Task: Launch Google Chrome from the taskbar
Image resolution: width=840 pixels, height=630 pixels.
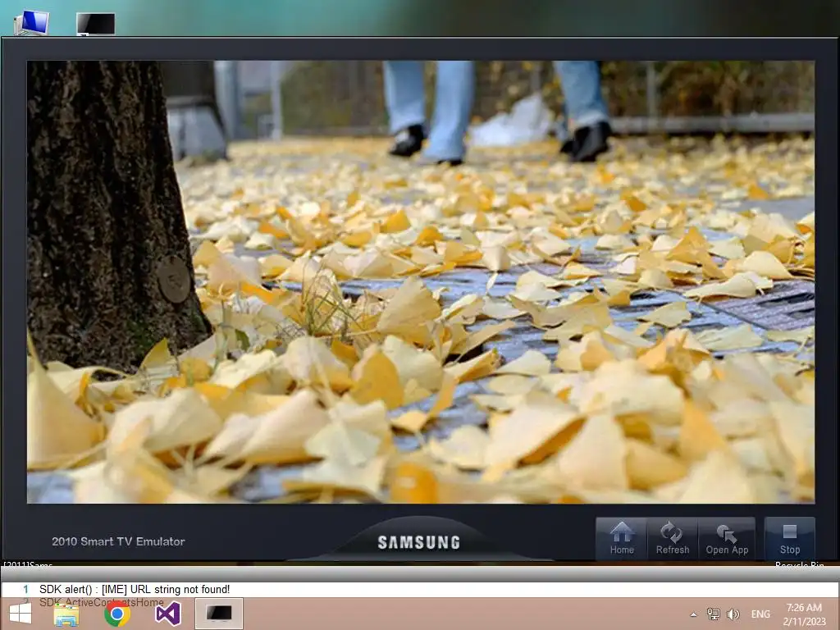Action: [x=116, y=614]
